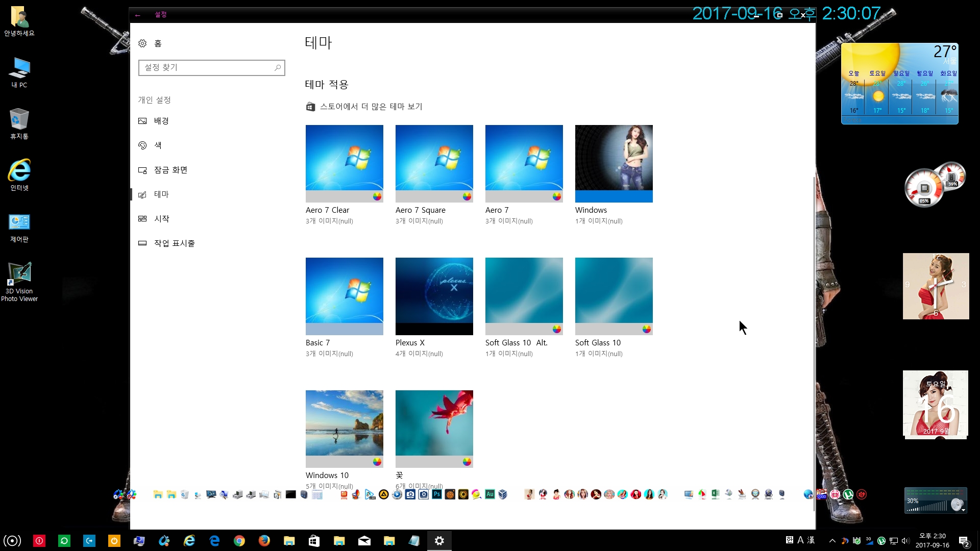Apply the Aero 7 Square theme

point(434,164)
